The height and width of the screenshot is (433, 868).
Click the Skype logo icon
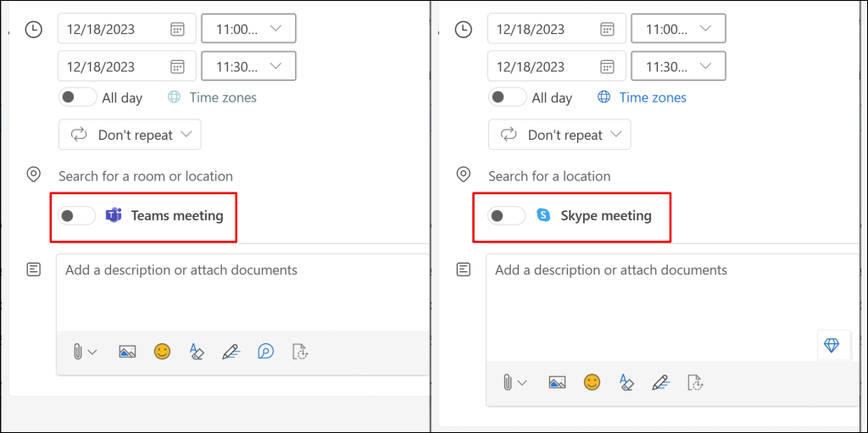pyautogui.click(x=543, y=215)
